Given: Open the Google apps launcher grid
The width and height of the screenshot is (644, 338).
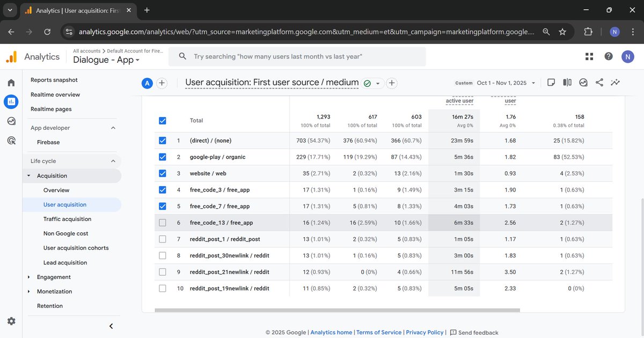Looking at the screenshot, I should [x=589, y=56].
